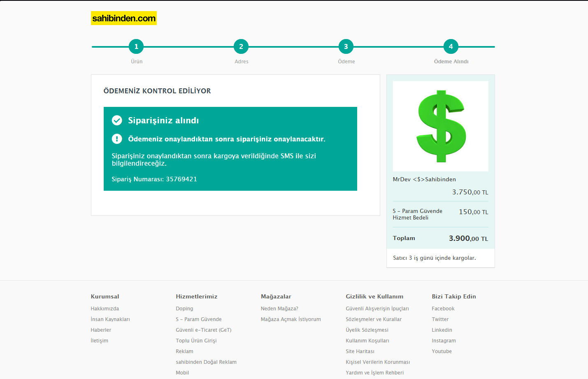Click the 150,00 TL service fee
This screenshot has height=379, width=588.
click(474, 212)
